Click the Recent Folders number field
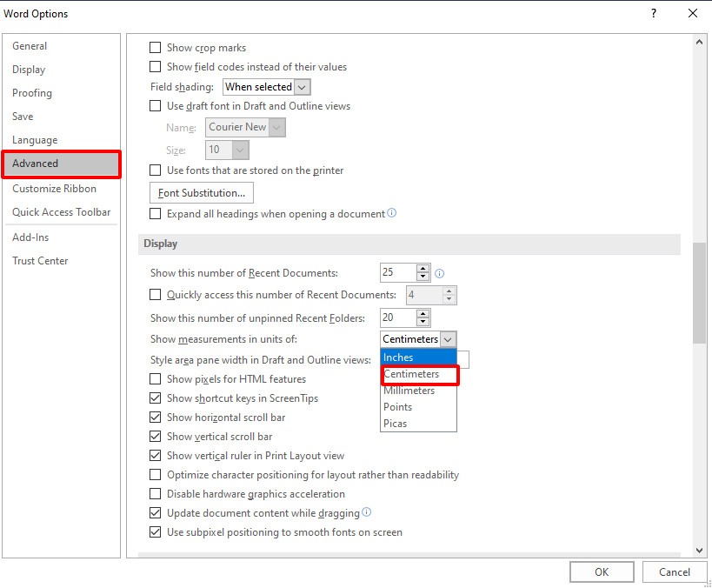This screenshot has height=588, width=712. (398, 318)
